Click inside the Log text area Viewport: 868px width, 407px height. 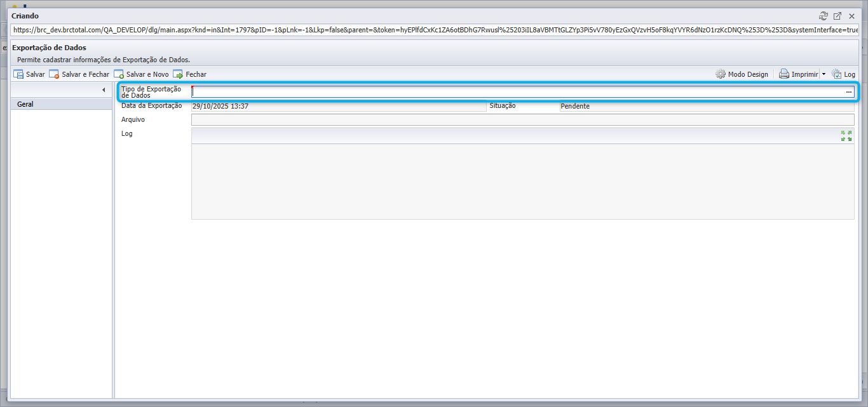click(522, 182)
